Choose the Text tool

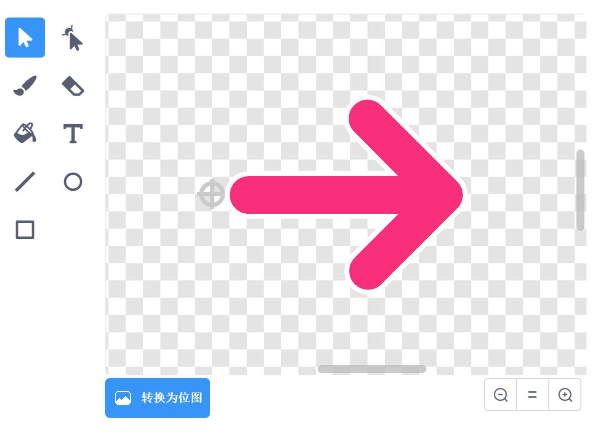click(73, 134)
